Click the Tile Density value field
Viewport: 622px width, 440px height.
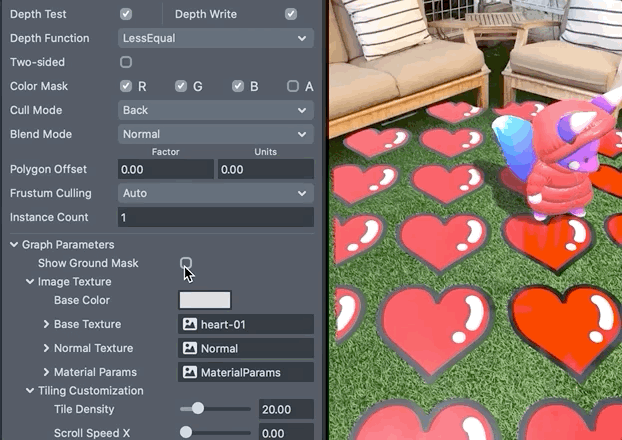(x=286, y=409)
